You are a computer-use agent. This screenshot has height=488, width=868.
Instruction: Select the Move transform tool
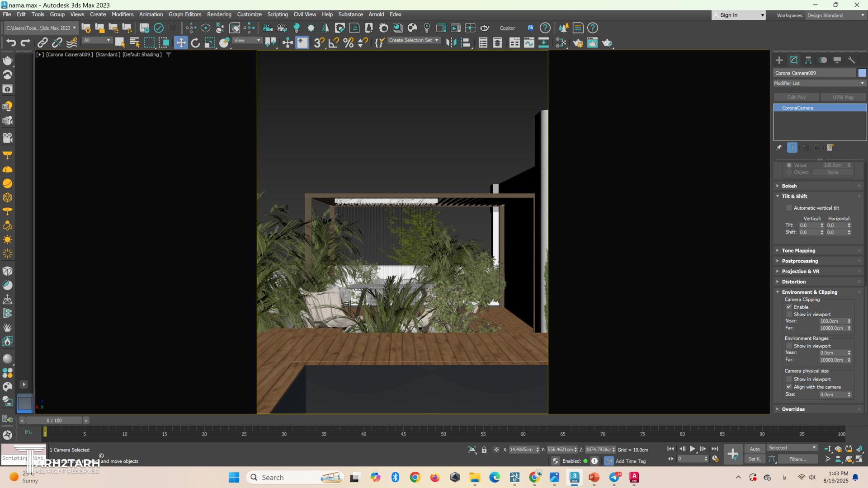(181, 42)
